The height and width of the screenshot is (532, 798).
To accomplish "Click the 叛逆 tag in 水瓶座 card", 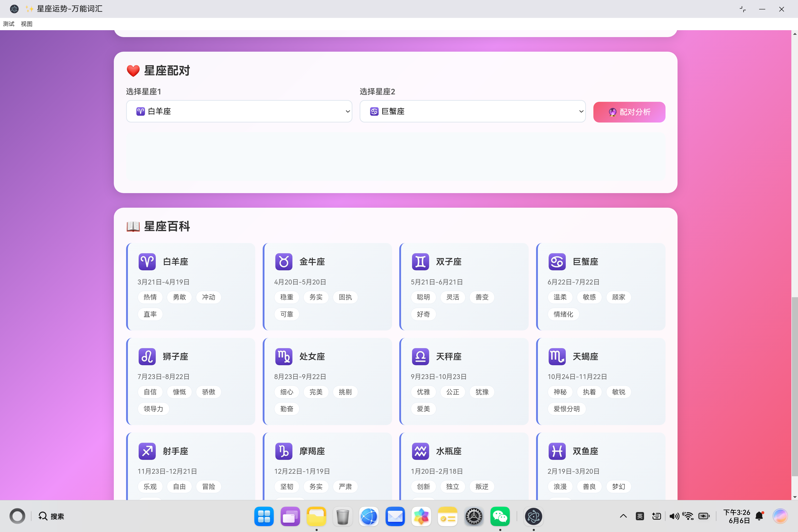I will [x=482, y=486].
